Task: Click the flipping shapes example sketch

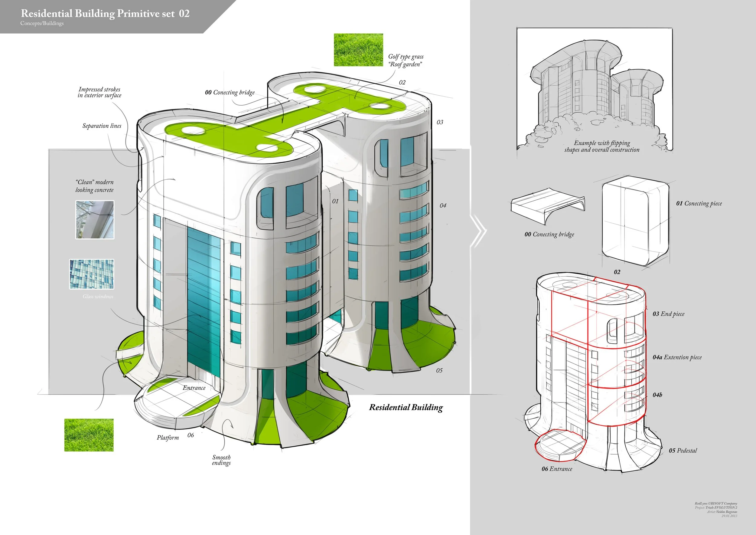Action: pos(594,90)
